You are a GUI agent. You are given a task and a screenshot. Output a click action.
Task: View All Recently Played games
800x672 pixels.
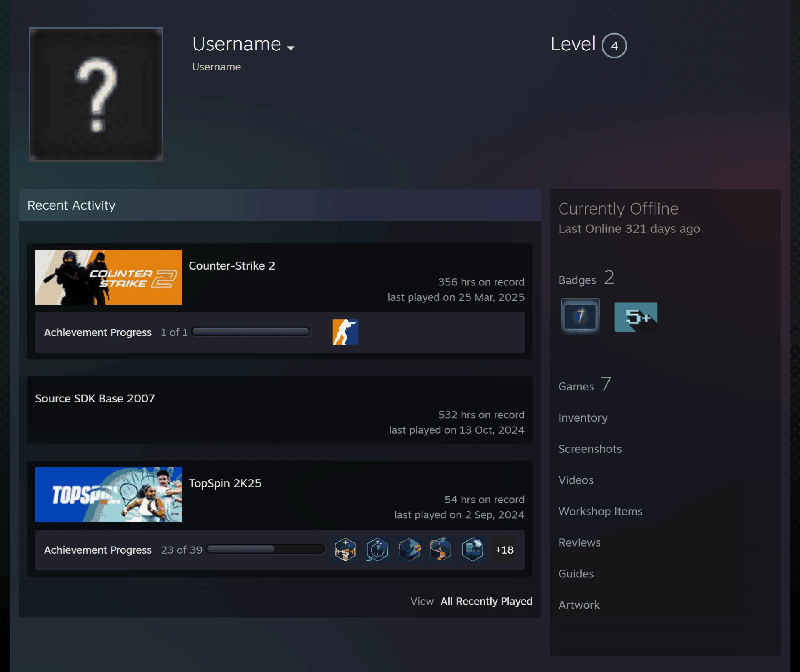tap(486, 601)
